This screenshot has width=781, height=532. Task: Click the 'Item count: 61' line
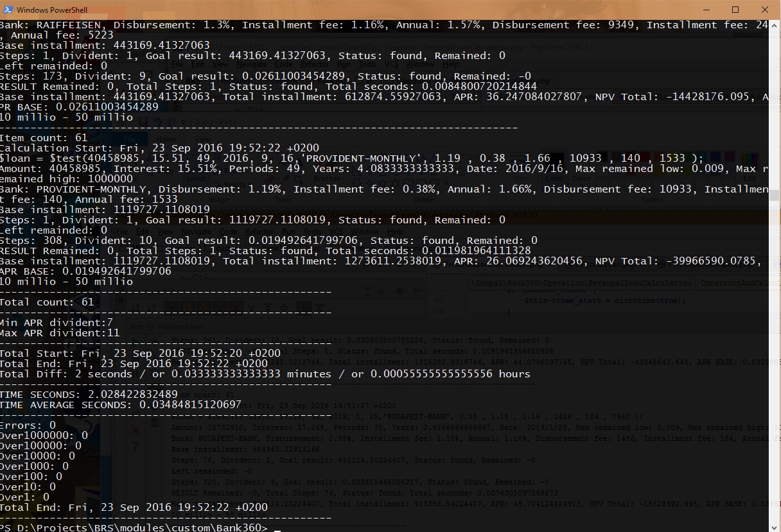click(44, 138)
